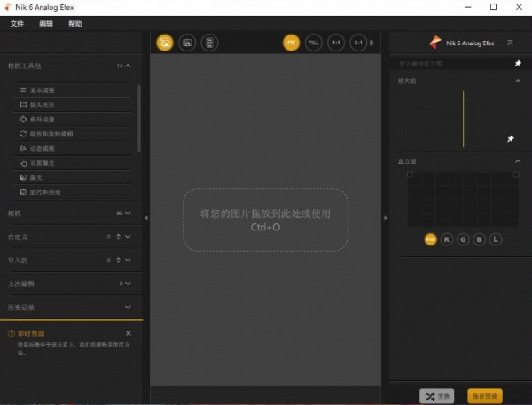Open the 编辑 menu

tap(46, 24)
